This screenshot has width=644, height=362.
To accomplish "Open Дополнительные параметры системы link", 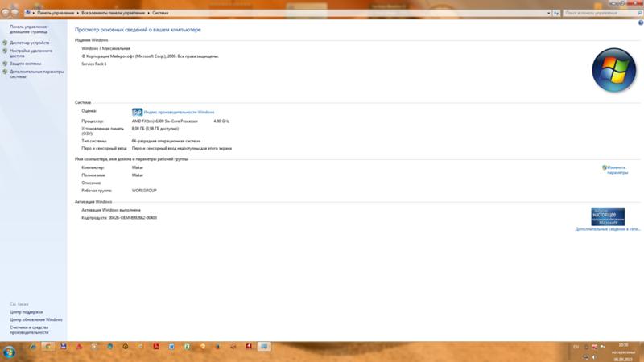I will 37,74.
